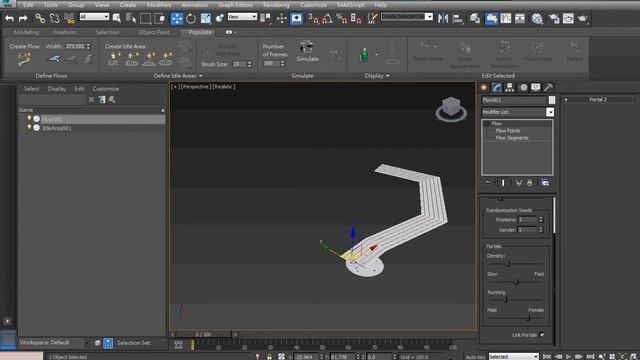Toggle the Link Portals checkbox
This screenshot has width=640, height=360.
(542, 335)
